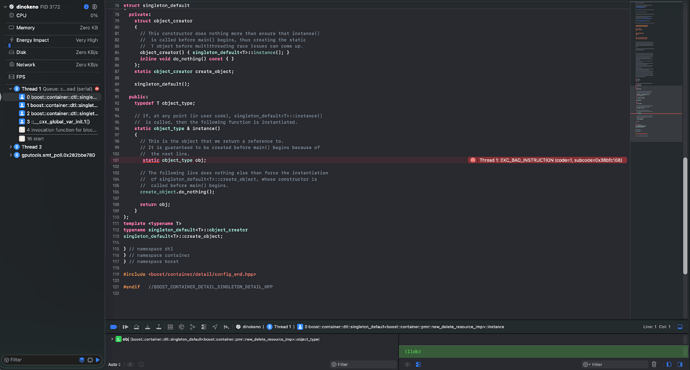Open stack frame 0 jump bar segment
This screenshot has height=370, width=690.
[400, 327]
